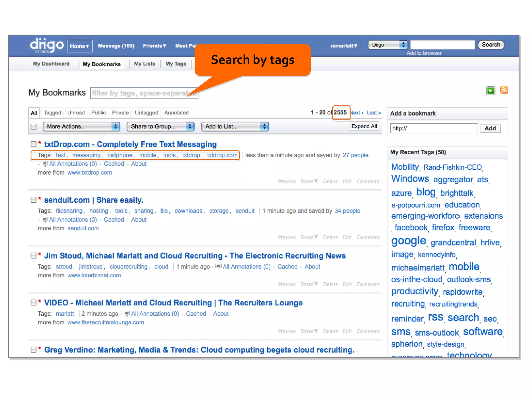Open the orange RSS feed icon
The height and width of the screenshot is (399, 532).
point(504,90)
